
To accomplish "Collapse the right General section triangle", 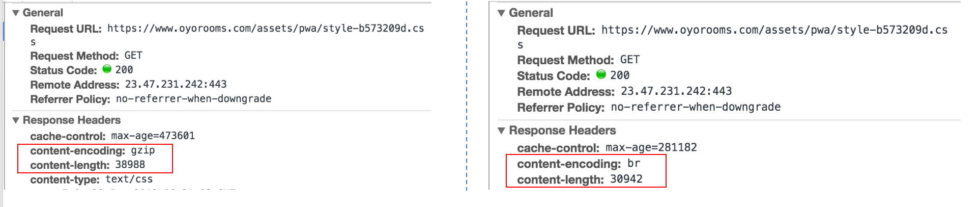I will (501, 13).
